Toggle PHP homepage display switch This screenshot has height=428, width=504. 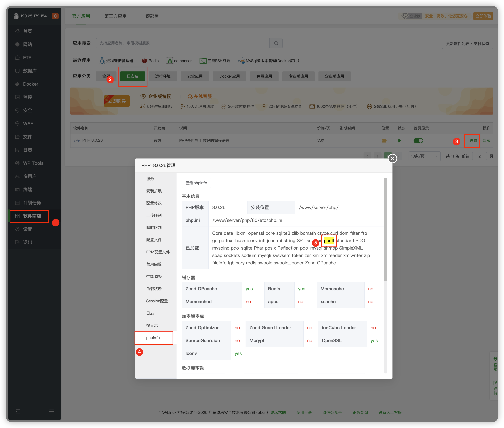pyautogui.click(x=418, y=141)
